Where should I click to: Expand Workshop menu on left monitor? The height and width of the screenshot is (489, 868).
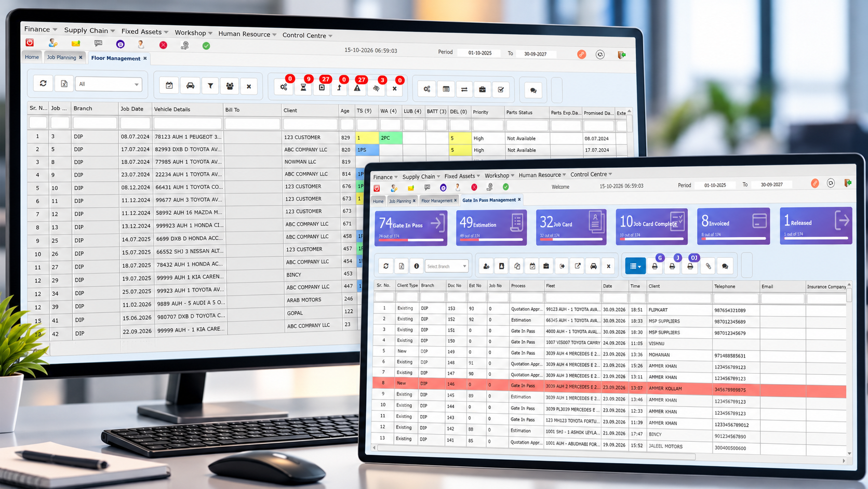[x=193, y=33]
